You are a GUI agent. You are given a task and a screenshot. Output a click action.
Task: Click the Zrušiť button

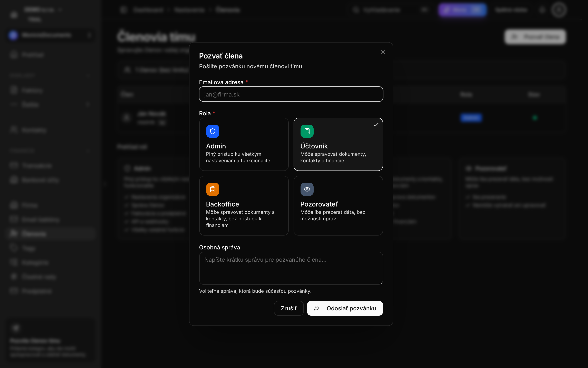(289, 308)
